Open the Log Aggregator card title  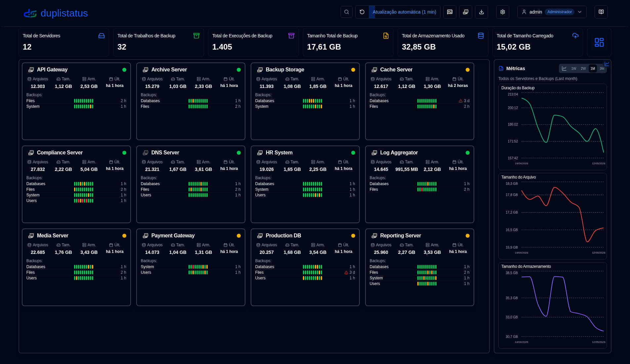click(399, 153)
